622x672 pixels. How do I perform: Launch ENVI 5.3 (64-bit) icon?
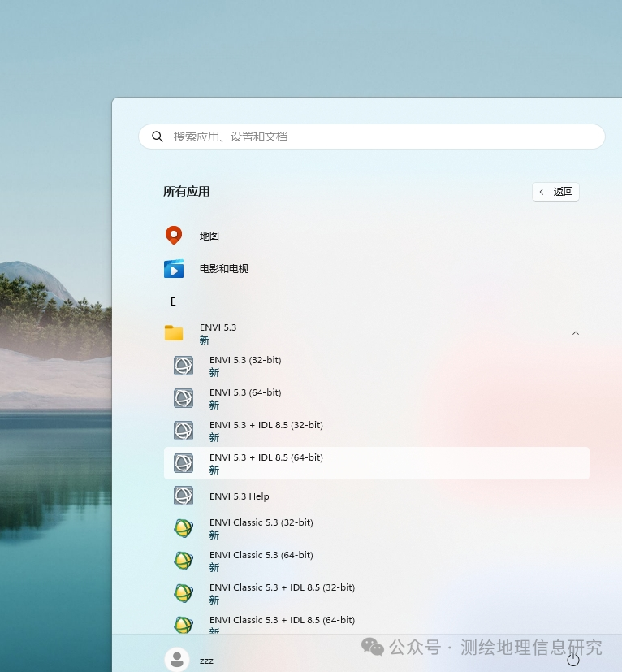[x=184, y=398]
